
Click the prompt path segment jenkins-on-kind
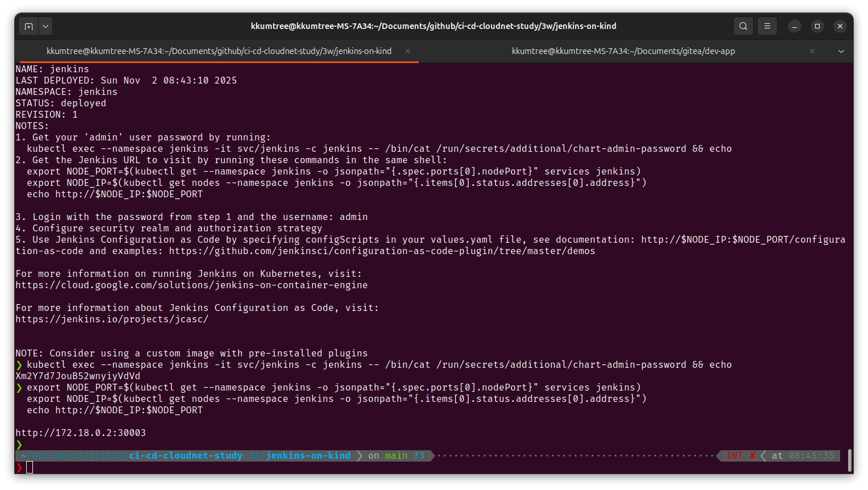coord(308,456)
